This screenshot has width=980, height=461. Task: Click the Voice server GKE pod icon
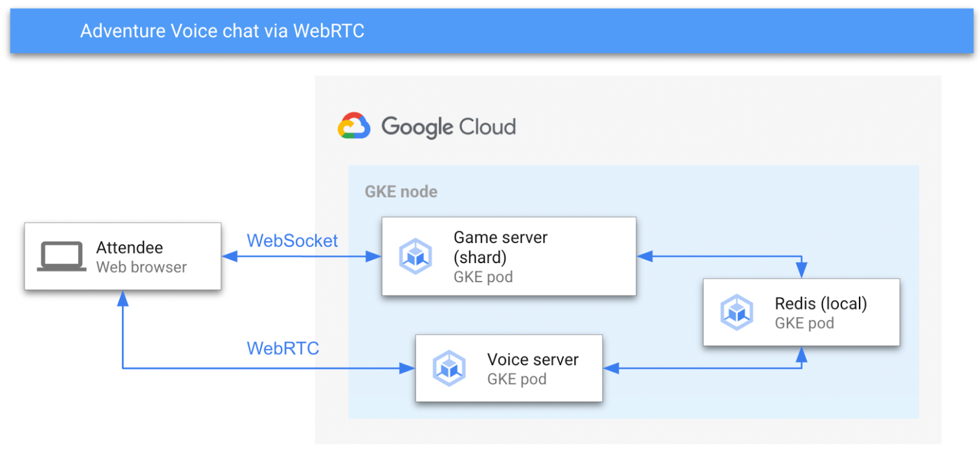[449, 368]
